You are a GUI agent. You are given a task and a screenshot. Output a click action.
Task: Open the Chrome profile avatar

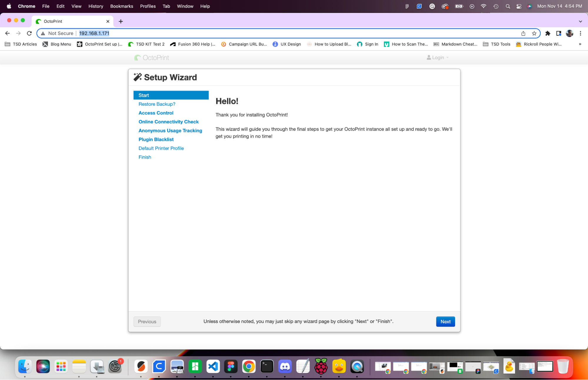[569, 33]
